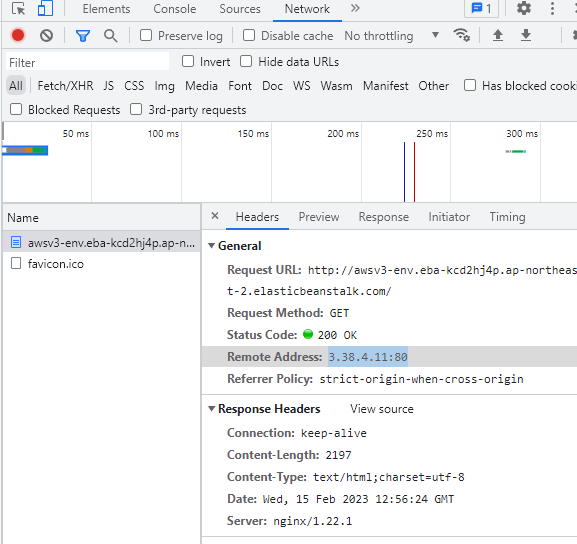Viewport: 577px width, 544px height.
Task: Filter requests by CSS
Action: (x=134, y=86)
